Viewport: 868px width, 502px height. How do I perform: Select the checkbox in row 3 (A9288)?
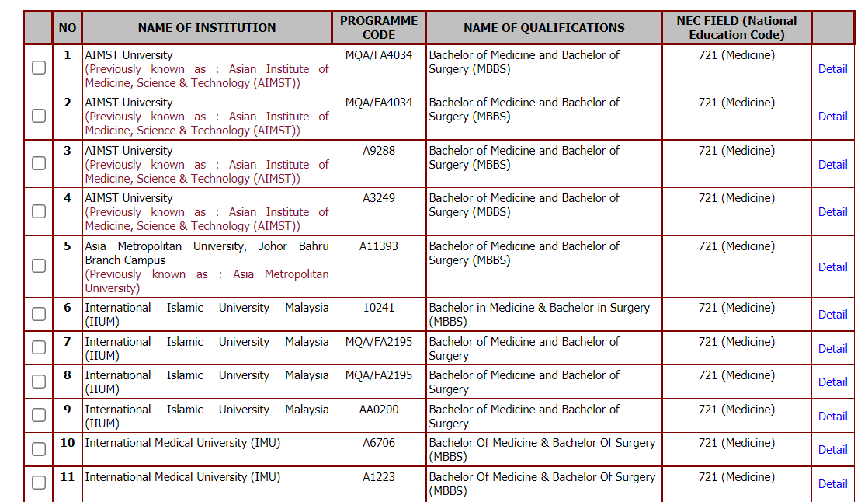[x=39, y=163]
